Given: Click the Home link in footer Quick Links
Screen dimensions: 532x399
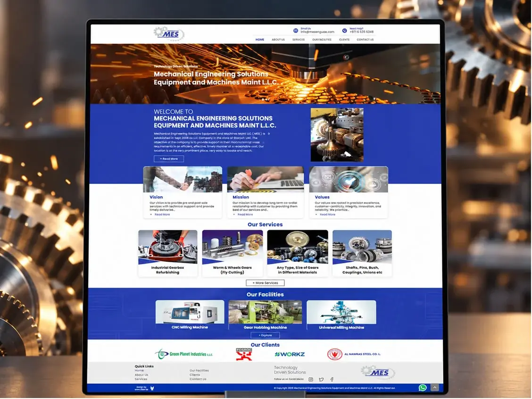Looking at the screenshot, I should [139, 371].
